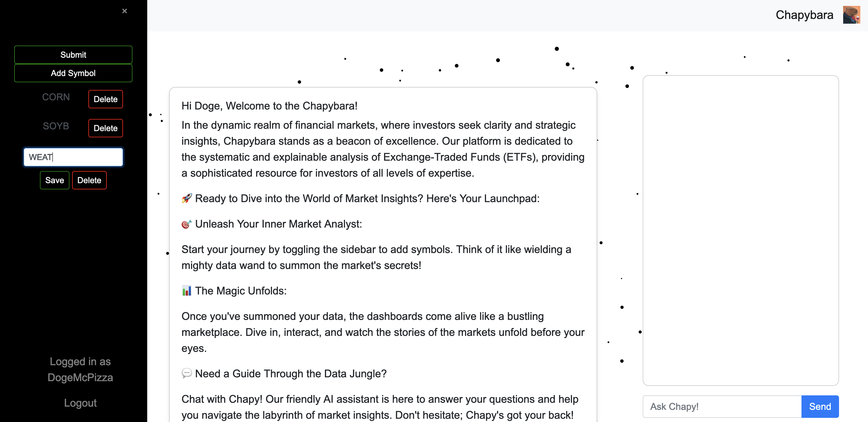The width and height of the screenshot is (868, 422).
Task: Click inside the empty chat history panel
Action: pos(740,230)
